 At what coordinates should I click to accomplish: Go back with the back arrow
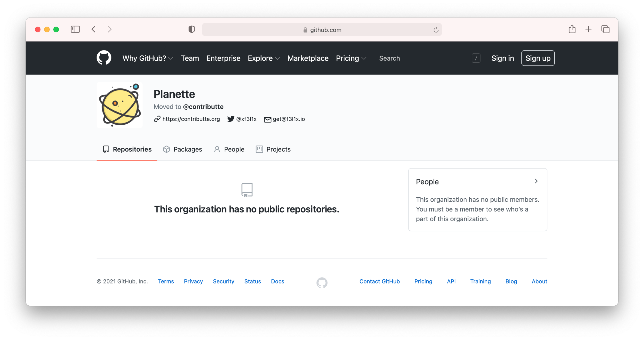(x=94, y=29)
